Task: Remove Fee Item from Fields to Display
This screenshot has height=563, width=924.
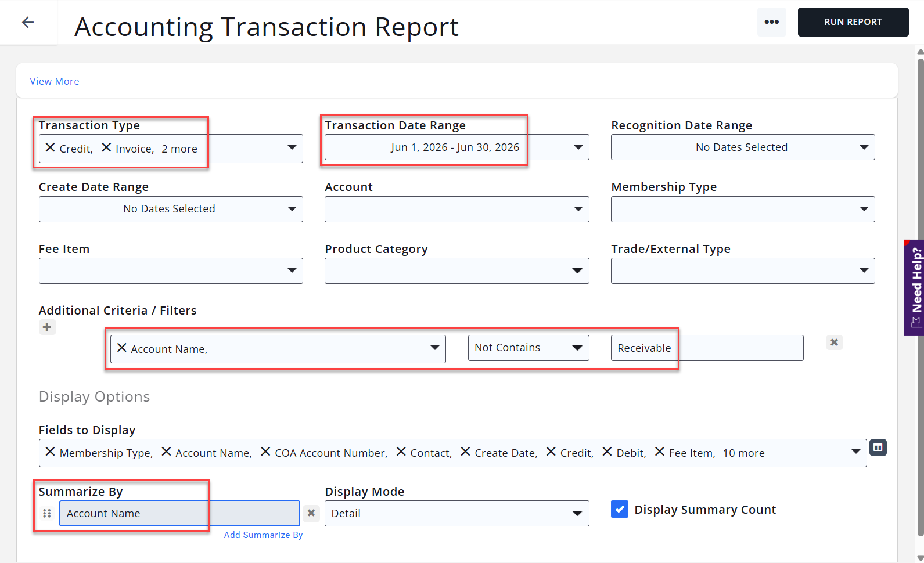Action: (660, 452)
